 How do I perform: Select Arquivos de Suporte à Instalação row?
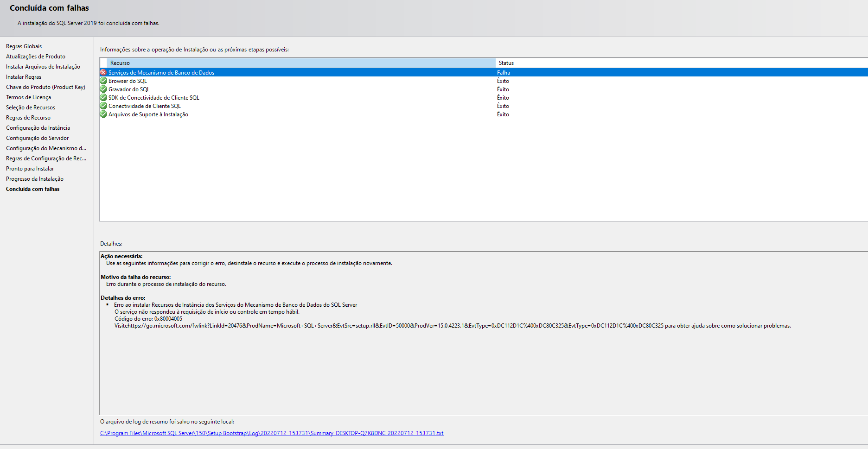coord(484,114)
